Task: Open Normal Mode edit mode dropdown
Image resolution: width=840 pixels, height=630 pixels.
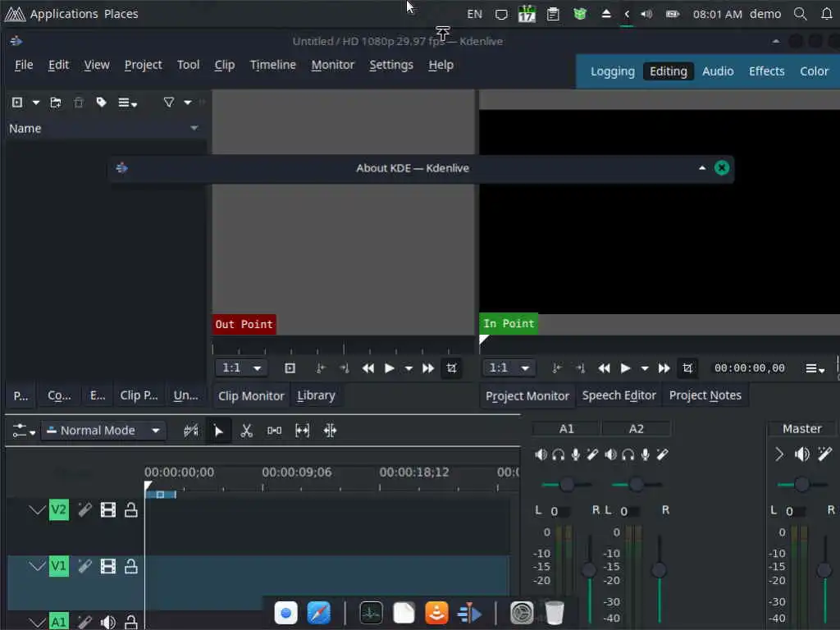Action: [x=103, y=431]
